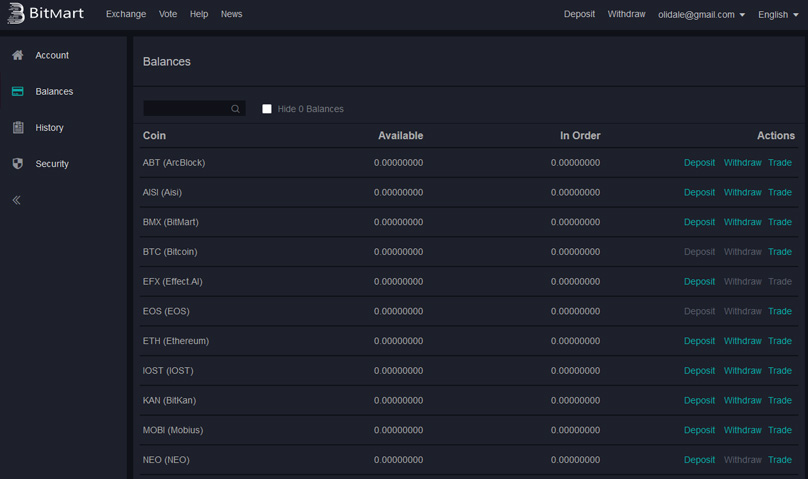Click the 'IOST (IOST)' coin name
Screen dimensions: 808x479
[x=168, y=371]
